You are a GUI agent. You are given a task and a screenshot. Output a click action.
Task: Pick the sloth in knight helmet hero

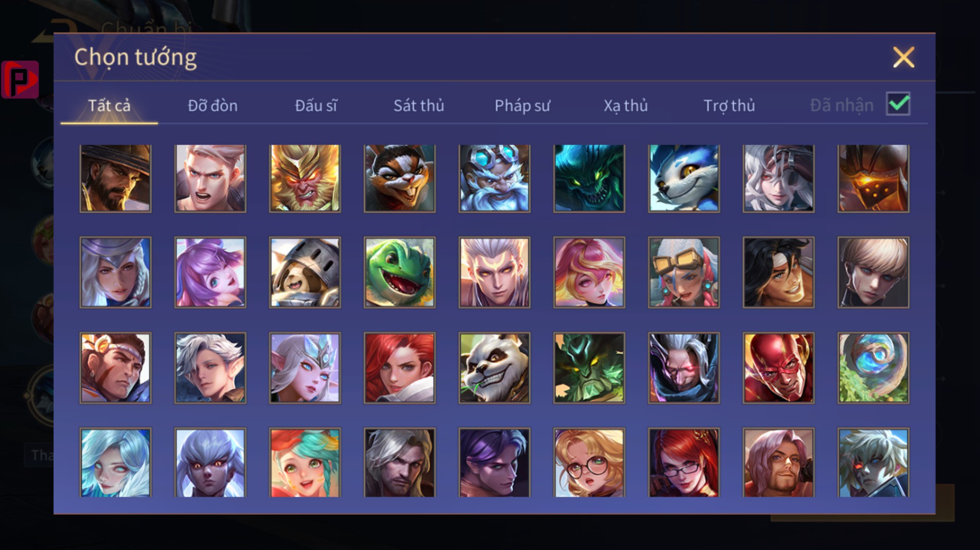(x=305, y=272)
